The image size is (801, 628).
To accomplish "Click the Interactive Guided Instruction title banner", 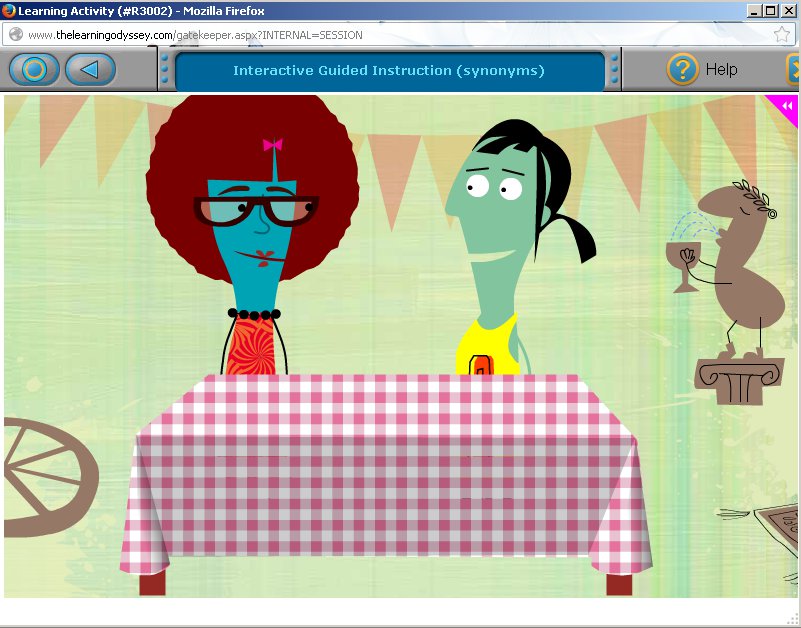I will pos(389,71).
